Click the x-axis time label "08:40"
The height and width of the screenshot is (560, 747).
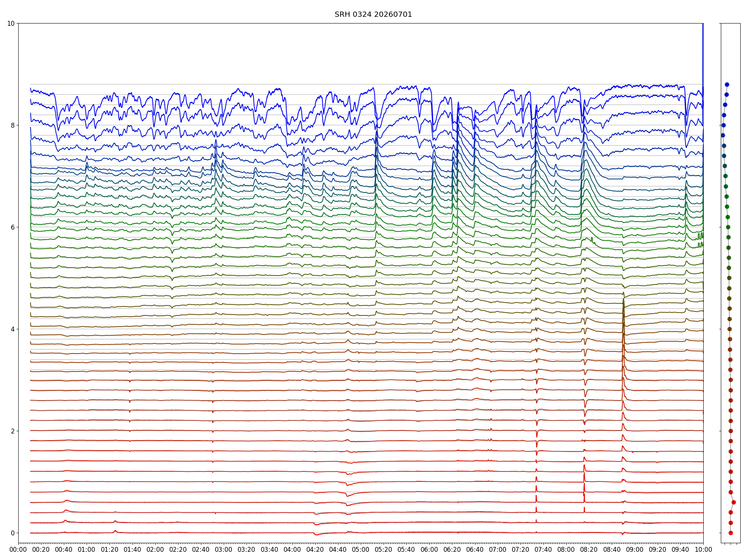click(612, 550)
